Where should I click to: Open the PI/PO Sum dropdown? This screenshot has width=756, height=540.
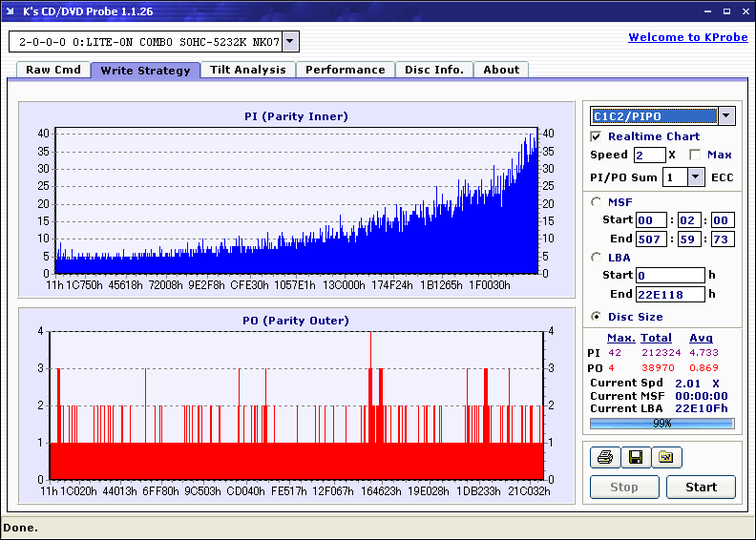click(695, 177)
